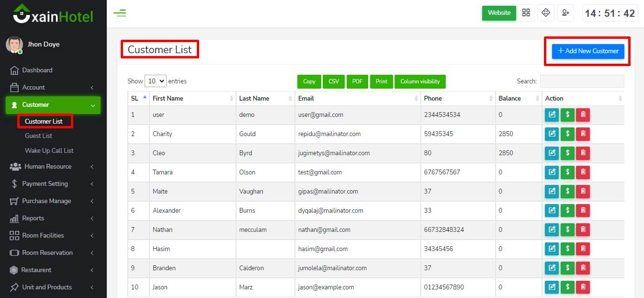Image resolution: width=644 pixels, height=298 pixels.
Task: Expand the Account sidebar menu
Action: (x=53, y=87)
